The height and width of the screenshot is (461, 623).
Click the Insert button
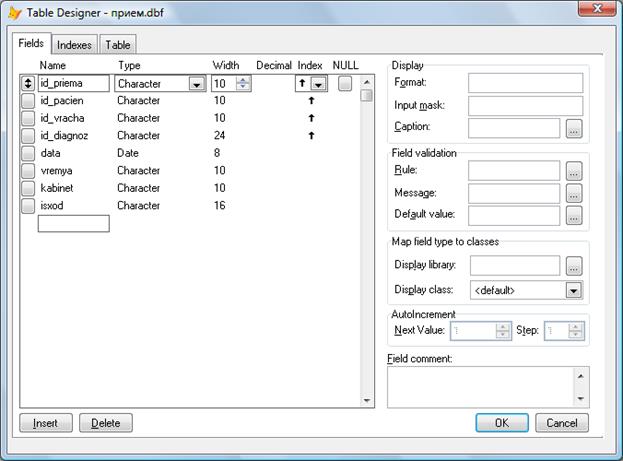pos(45,423)
